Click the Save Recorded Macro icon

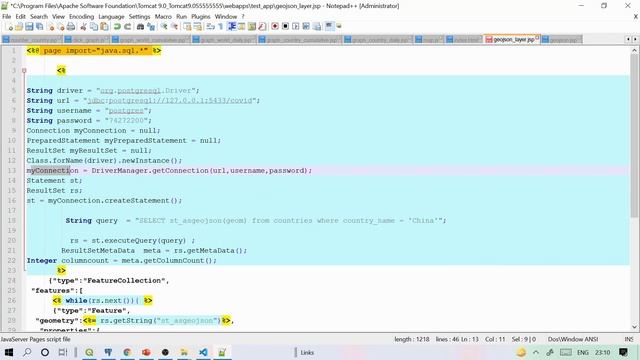pyautogui.click(x=317, y=27)
